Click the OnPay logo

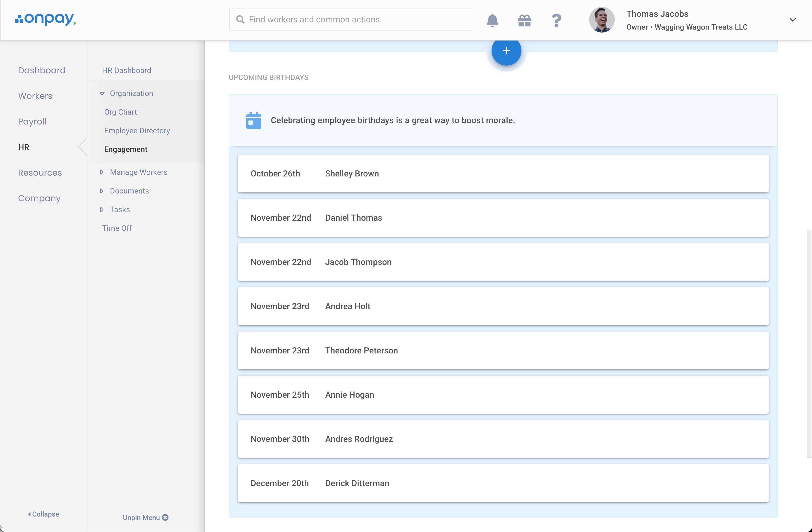(x=45, y=19)
